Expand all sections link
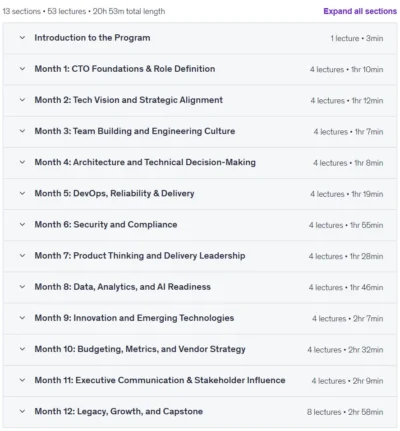 point(360,11)
